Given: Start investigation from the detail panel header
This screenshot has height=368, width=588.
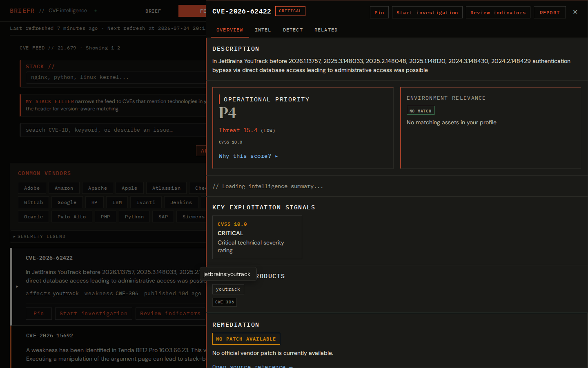Looking at the screenshot, I should tap(427, 13).
